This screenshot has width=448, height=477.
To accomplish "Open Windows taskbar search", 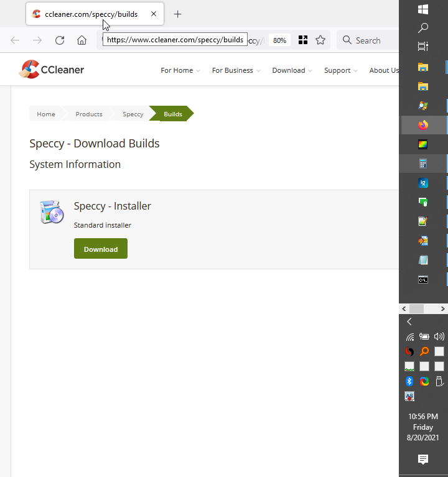I will click(x=423, y=28).
